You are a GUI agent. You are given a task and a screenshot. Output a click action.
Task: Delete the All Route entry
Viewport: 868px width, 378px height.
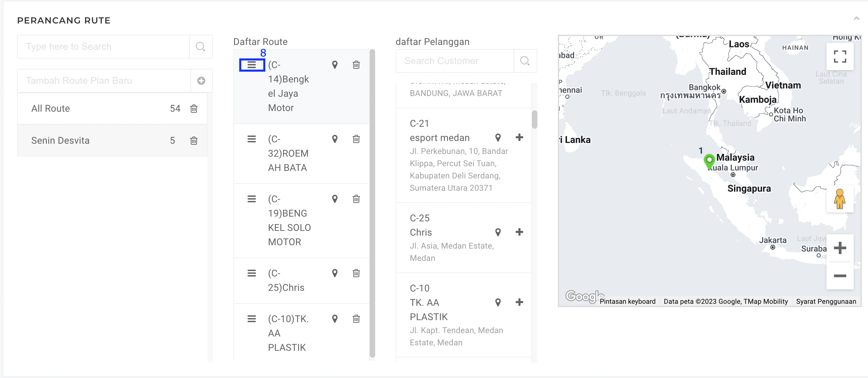(x=194, y=109)
